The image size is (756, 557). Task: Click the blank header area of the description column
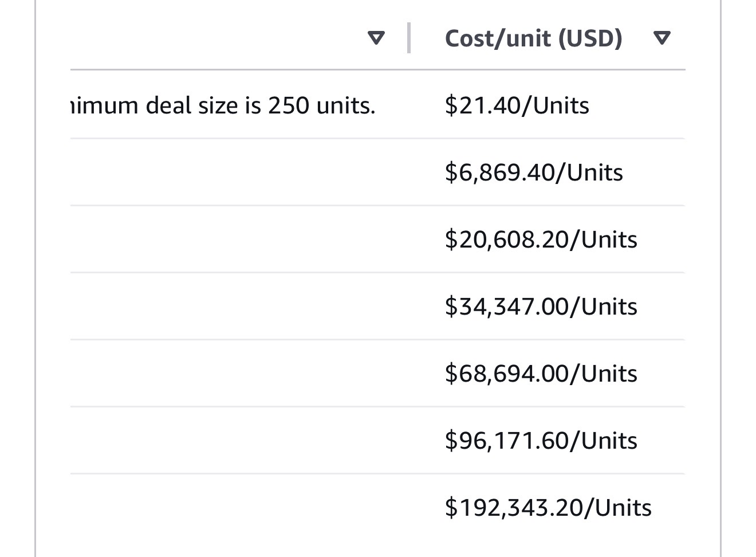[218, 38]
